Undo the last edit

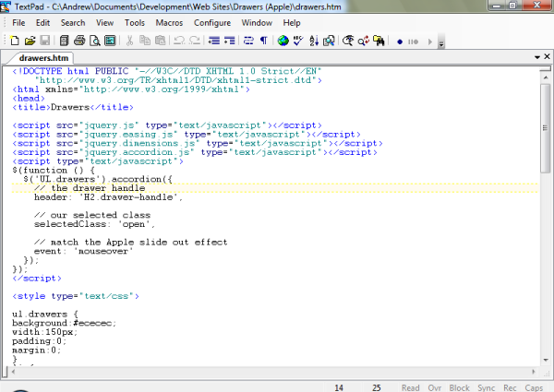pos(179,41)
